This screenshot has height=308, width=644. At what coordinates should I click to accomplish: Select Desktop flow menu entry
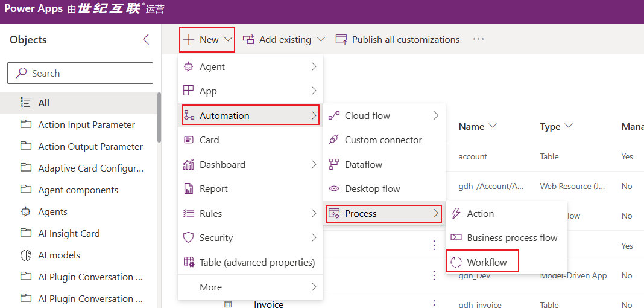pos(385,189)
